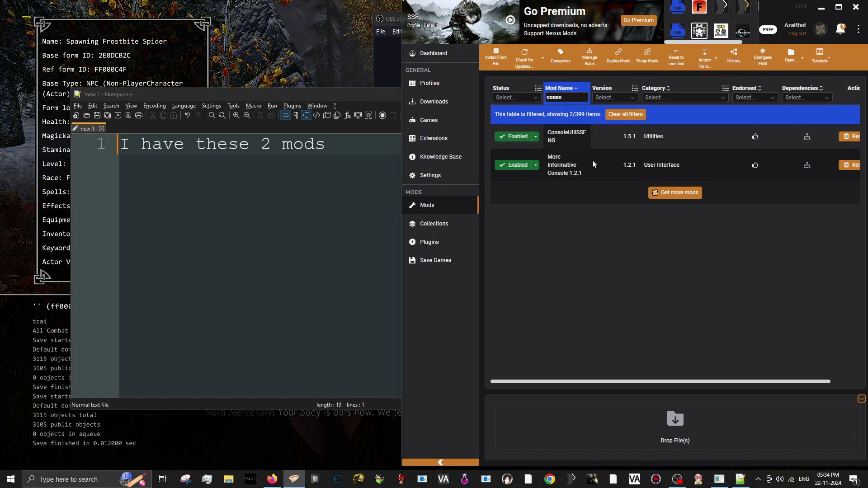This screenshot has width=868, height=488.
Task: Endorse the ConsoleUtilSSE NG mod
Action: click(755, 136)
